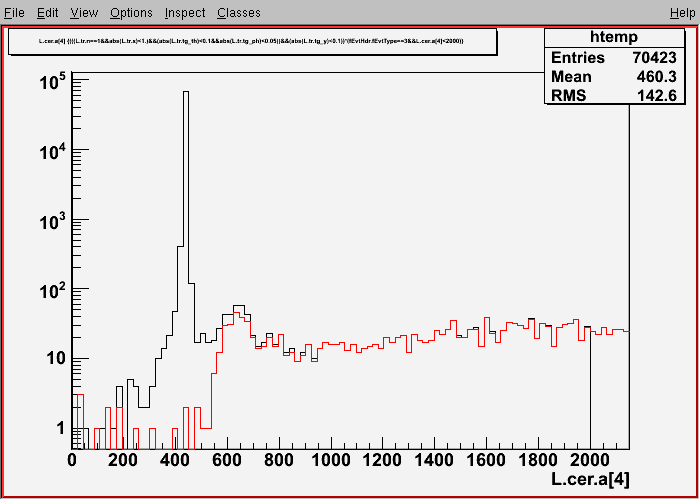Viewport: 700px width, 500px height.
Task: Open the Help menu
Action: (683, 13)
